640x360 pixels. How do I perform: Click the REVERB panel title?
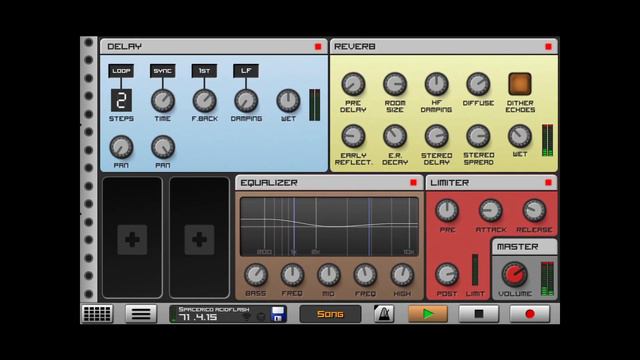pos(355,47)
